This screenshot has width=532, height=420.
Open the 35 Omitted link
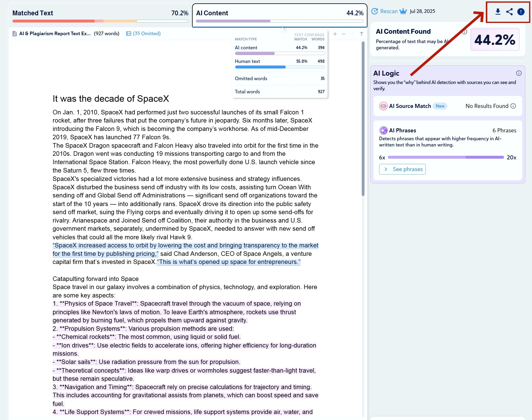coord(147,34)
